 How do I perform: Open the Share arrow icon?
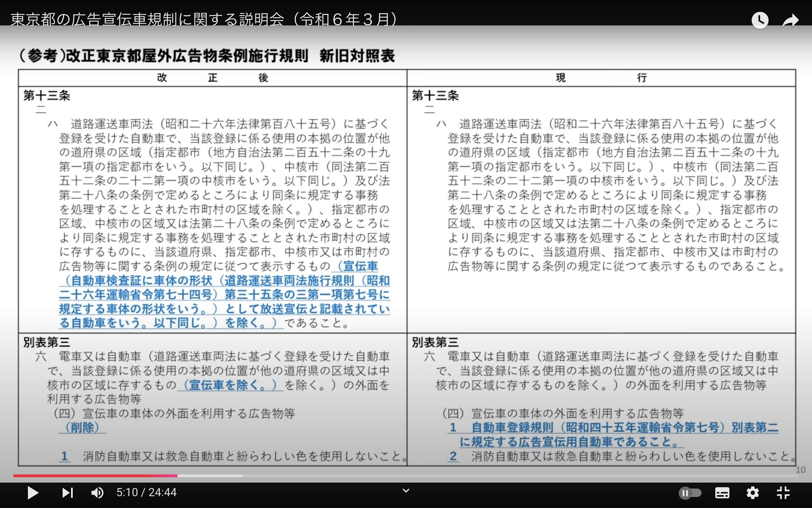pos(790,20)
